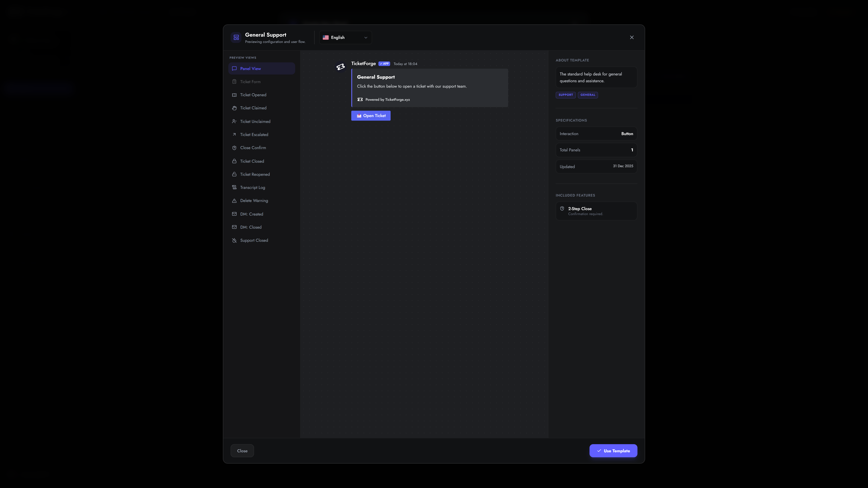868x488 pixels.
Task: Click the Transcript Log scroll icon
Action: click(x=234, y=187)
